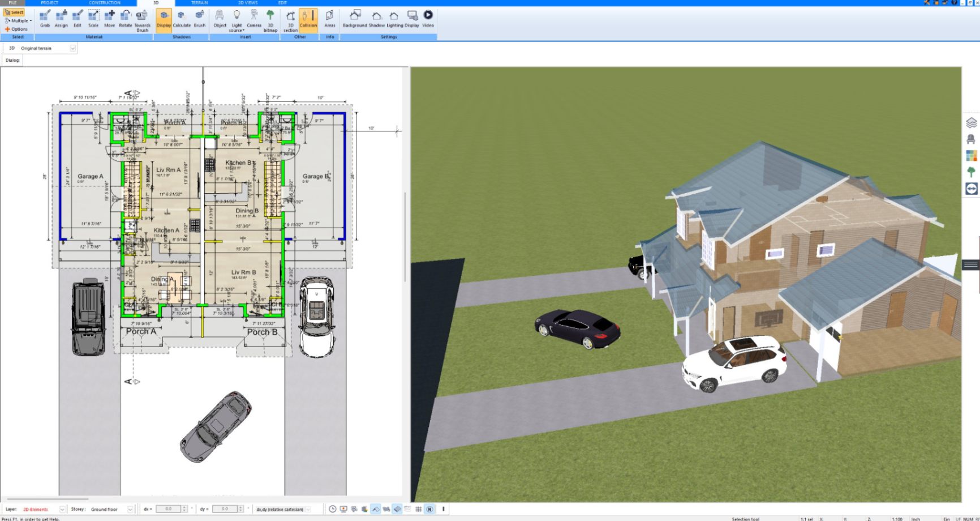Screen dimensions: 980x521
Task: Open the FILE menu tab
Action: (x=12, y=3)
